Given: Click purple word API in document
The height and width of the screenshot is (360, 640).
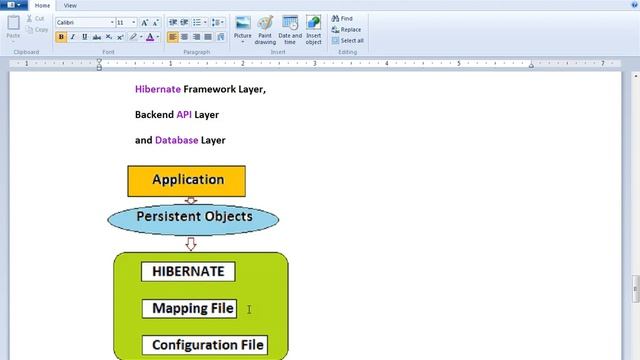Looking at the screenshot, I should pyautogui.click(x=184, y=115).
